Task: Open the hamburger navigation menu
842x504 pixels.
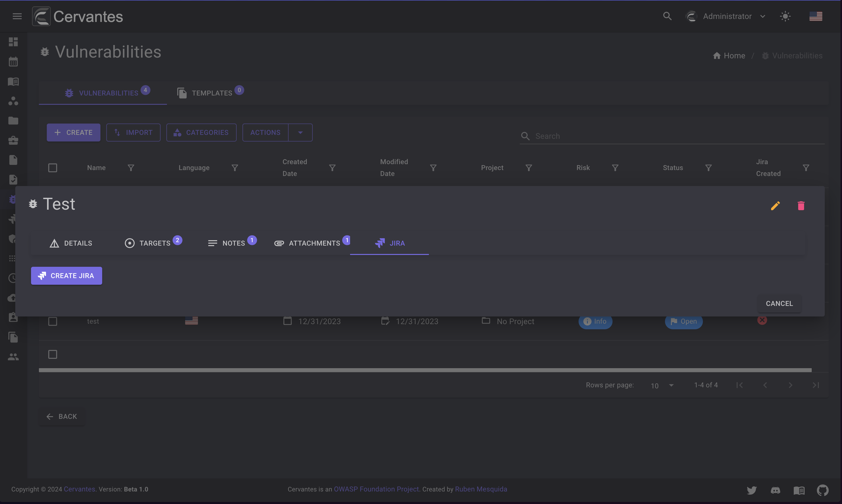Action: coord(17,16)
